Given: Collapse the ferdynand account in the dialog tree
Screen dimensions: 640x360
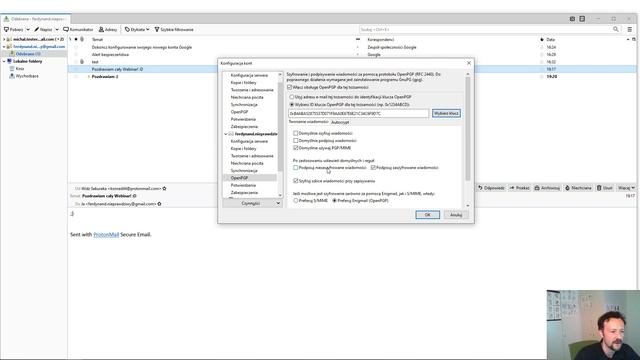Looking at the screenshot, I should [x=226, y=134].
